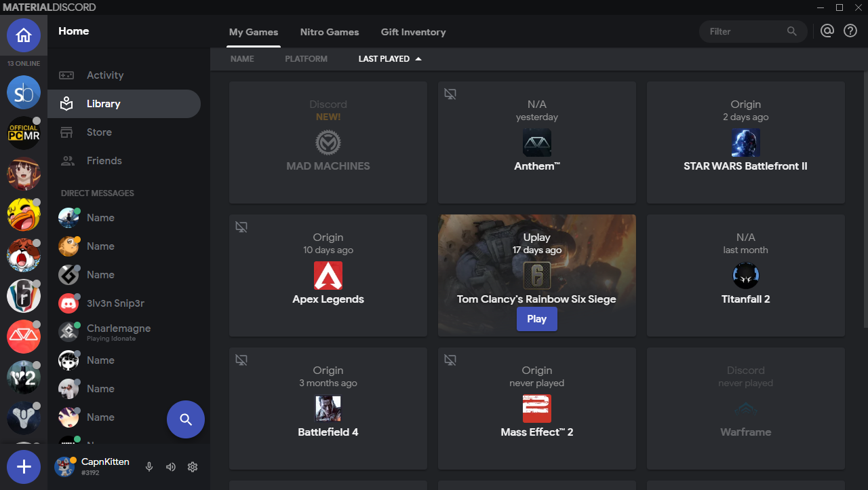Screen dimensions: 868x490
Task: Deafen audio with the speaker icon
Action: [170, 467]
